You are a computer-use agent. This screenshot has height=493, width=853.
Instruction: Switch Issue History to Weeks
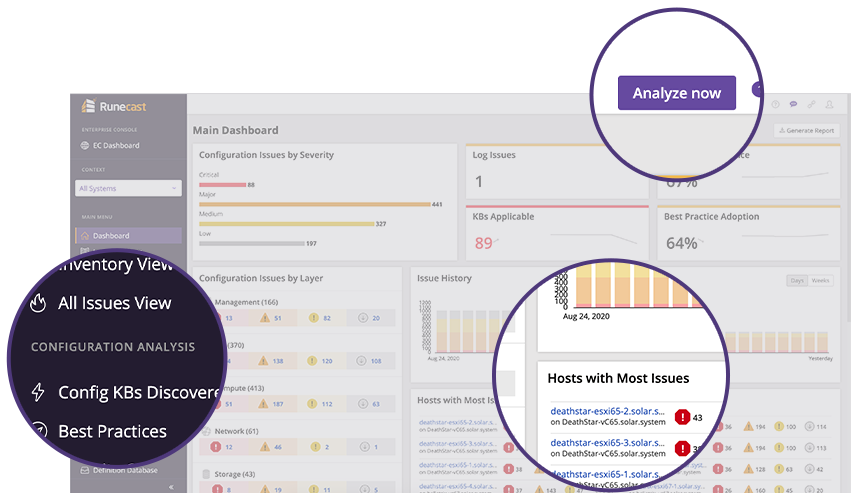click(820, 281)
